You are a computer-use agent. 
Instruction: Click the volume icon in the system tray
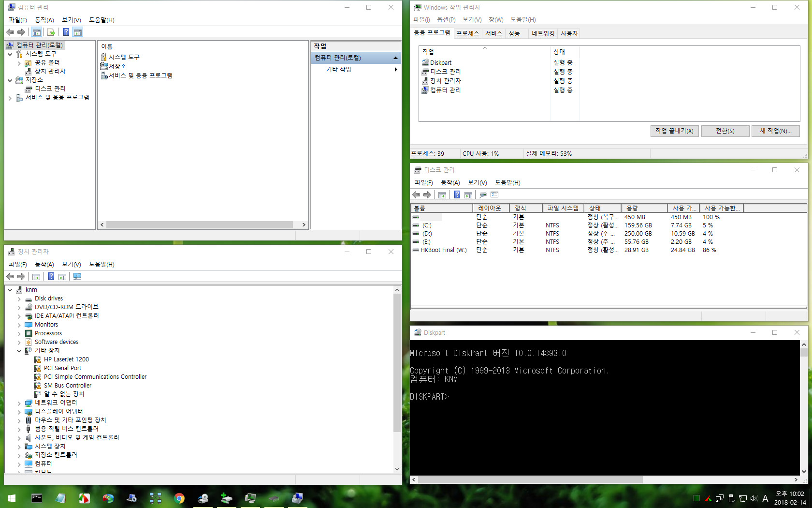point(754,498)
